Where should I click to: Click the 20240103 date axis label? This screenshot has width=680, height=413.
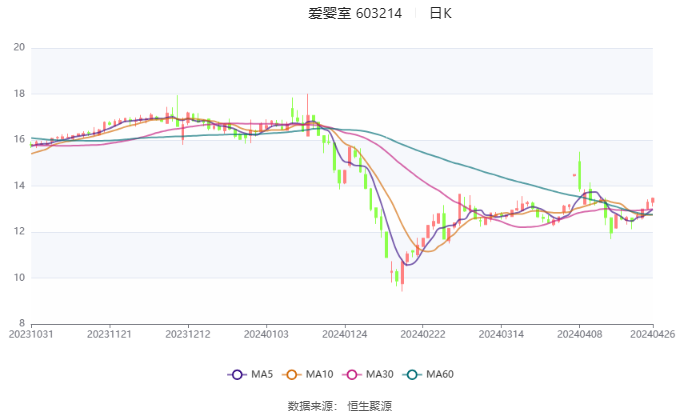(266, 334)
